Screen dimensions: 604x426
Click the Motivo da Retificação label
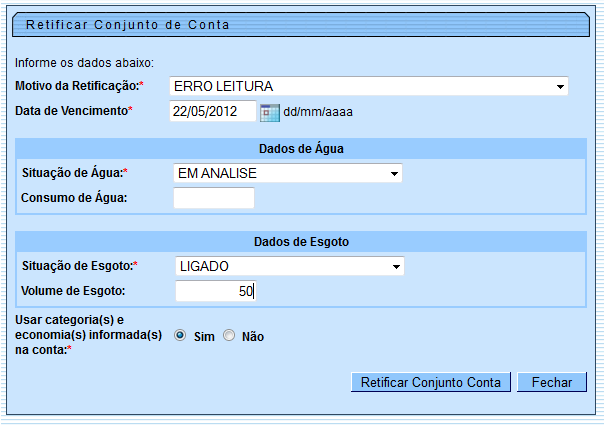[x=77, y=86]
